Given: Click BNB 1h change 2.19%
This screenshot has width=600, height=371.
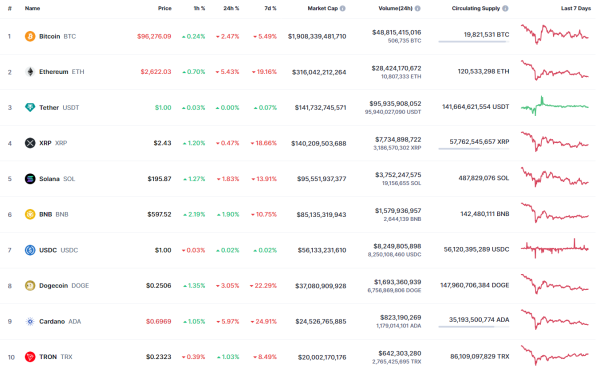Looking at the screenshot, I should (194, 214).
